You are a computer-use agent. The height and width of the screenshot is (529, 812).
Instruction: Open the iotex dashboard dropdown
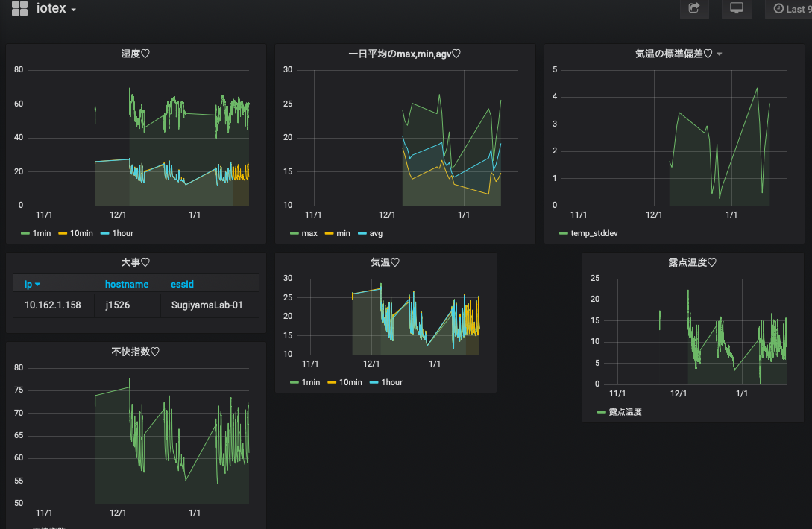click(x=57, y=9)
